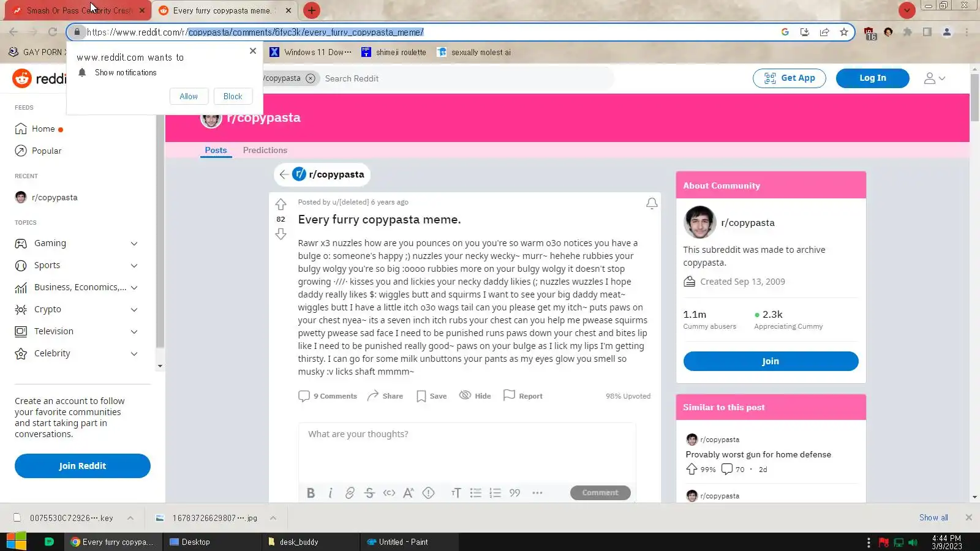The height and width of the screenshot is (551, 980).
Task: Expand the Crypto topic
Action: point(134,310)
